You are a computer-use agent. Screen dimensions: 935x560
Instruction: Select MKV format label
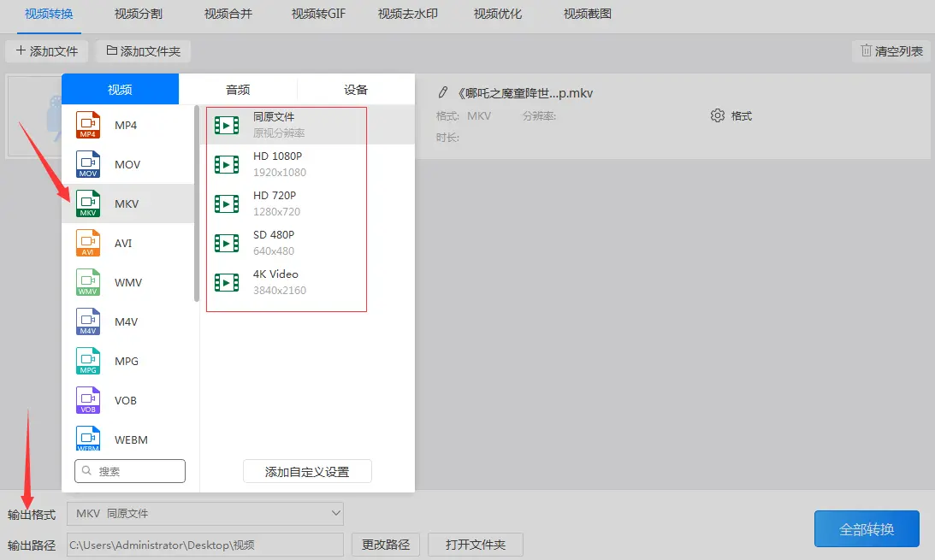click(x=127, y=203)
